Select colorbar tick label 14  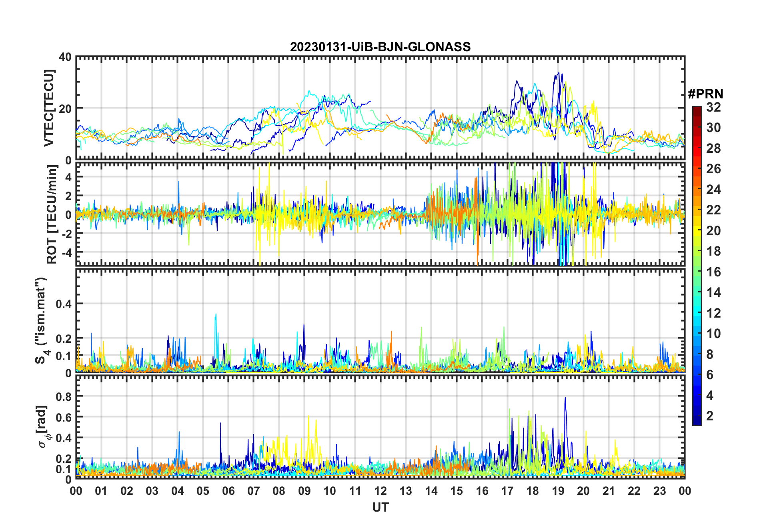713,292
